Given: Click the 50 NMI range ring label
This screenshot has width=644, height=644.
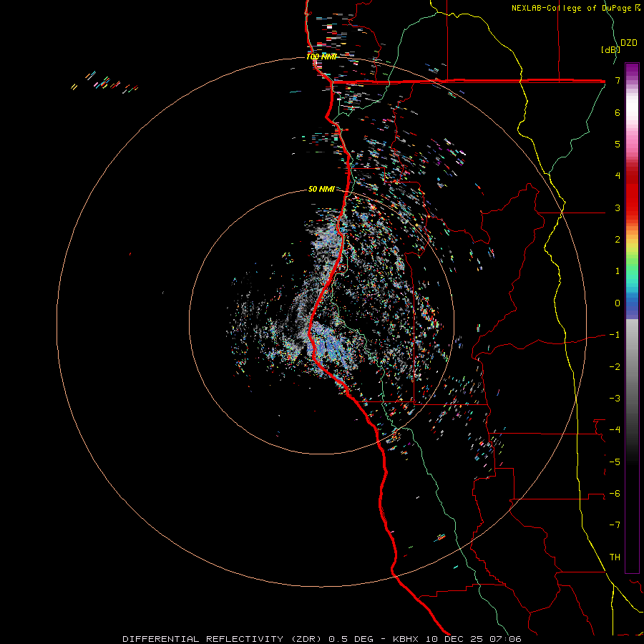Looking at the screenshot, I should point(321,190).
